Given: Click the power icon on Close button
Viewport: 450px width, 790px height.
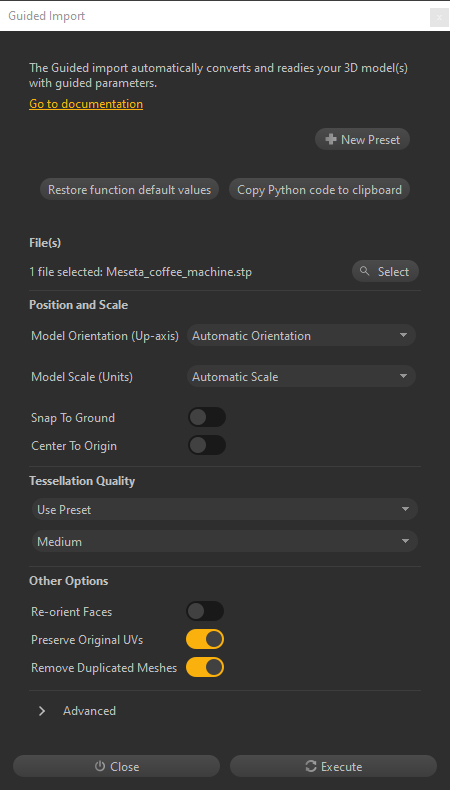Looking at the screenshot, I should [x=100, y=766].
